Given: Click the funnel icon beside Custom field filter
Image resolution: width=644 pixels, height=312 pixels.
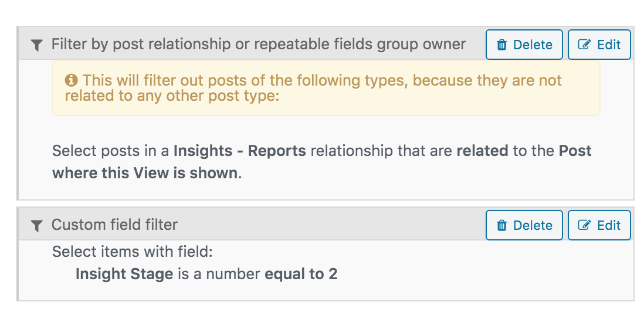Looking at the screenshot, I should [x=37, y=225].
